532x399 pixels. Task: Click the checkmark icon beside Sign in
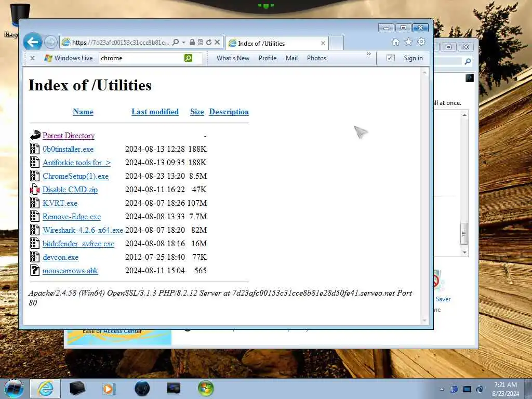[391, 58]
